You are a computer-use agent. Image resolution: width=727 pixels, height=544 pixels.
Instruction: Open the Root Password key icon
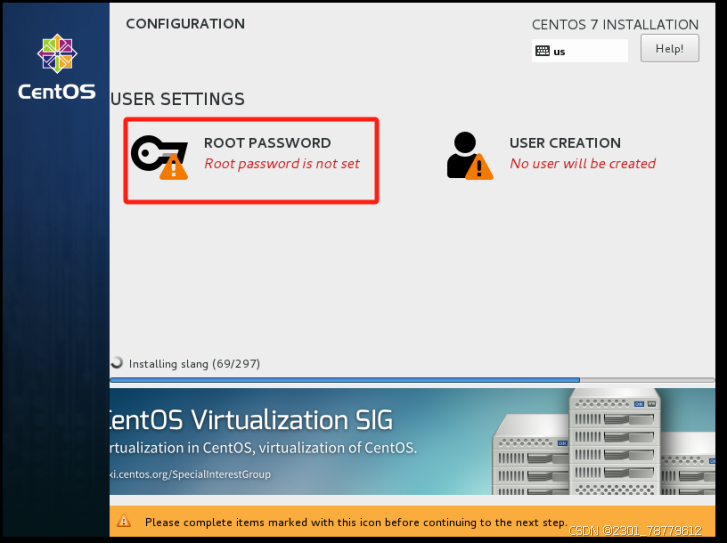coord(159,157)
